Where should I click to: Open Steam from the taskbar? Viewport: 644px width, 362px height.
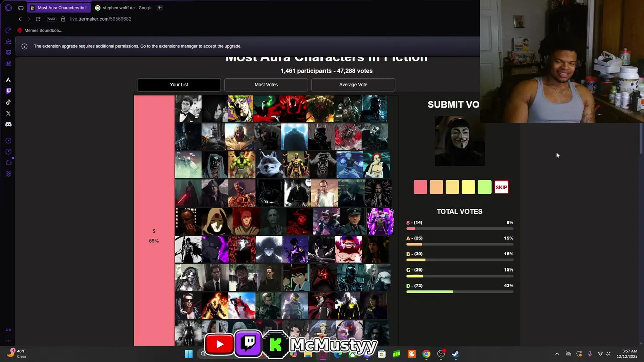[455, 354]
